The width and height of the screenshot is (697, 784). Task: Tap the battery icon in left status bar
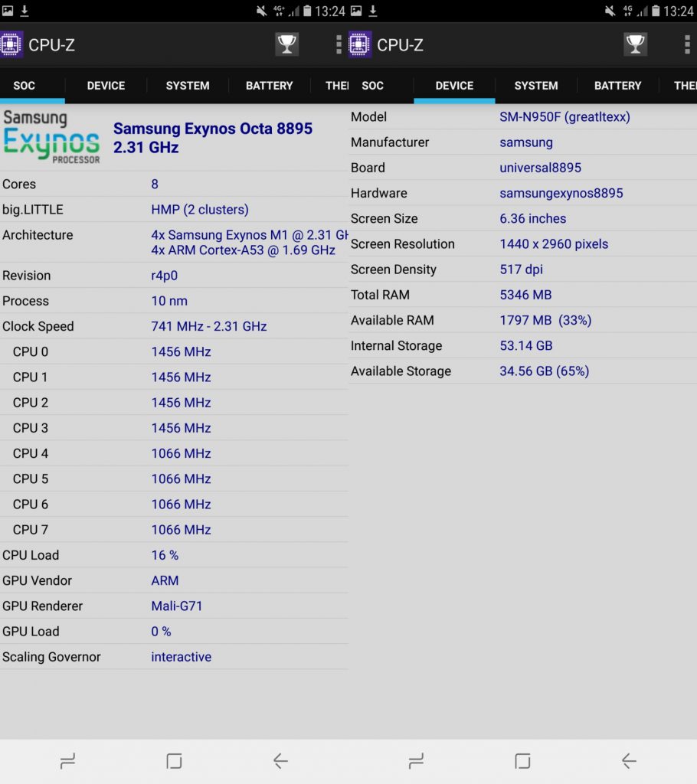tap(307, 11)
